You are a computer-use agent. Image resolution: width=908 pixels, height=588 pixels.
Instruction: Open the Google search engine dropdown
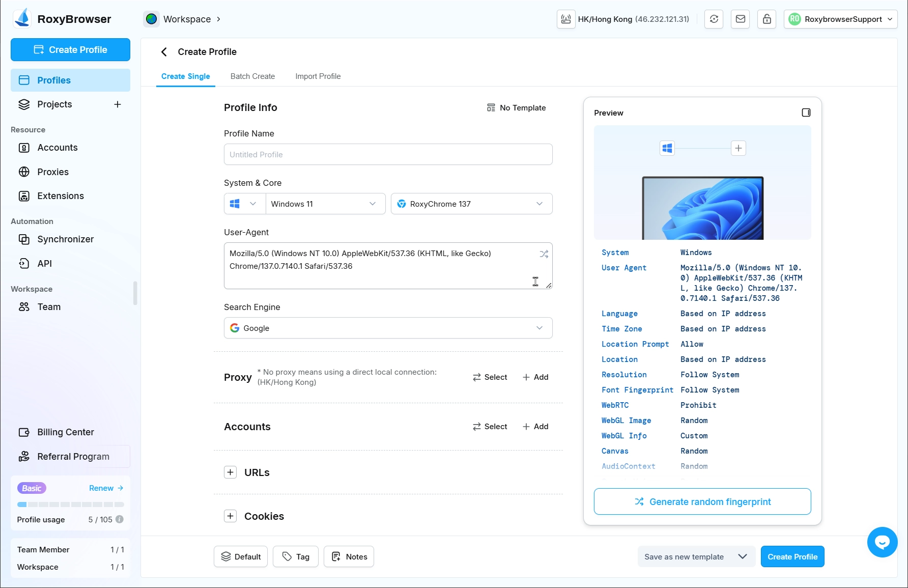pyautogui.click(x=388, y=328)
